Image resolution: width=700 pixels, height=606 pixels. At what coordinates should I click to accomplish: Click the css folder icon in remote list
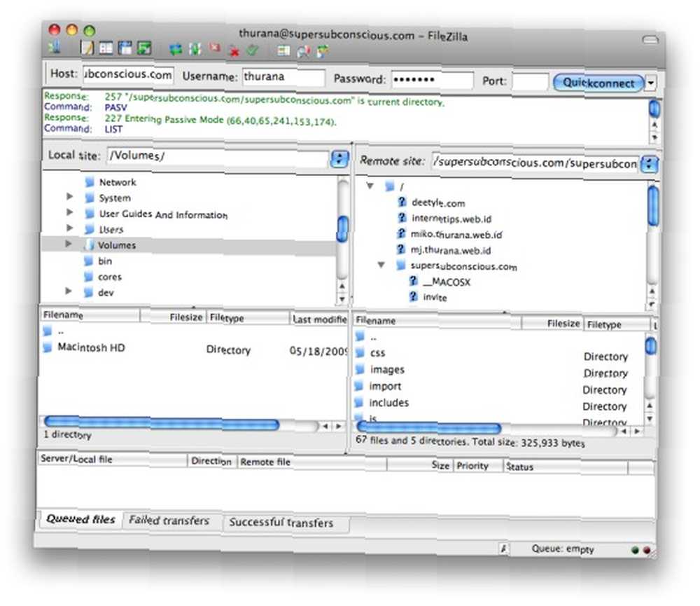(360, 352)
